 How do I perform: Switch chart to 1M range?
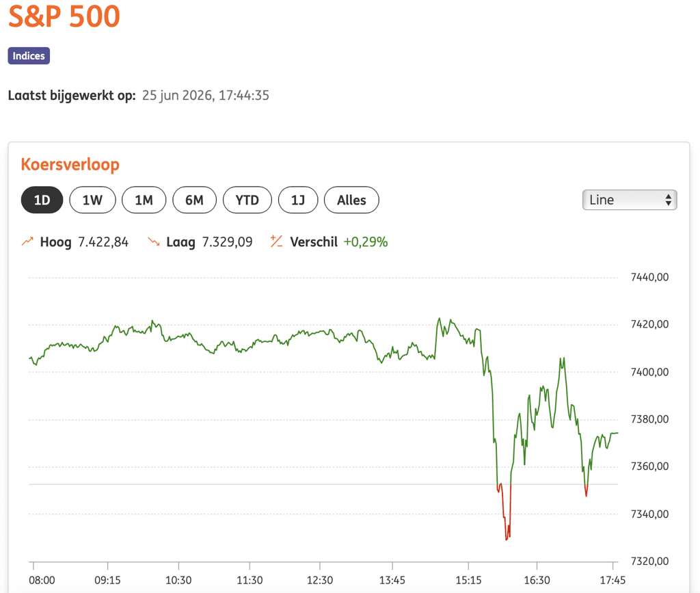click(x=144, y=200)
